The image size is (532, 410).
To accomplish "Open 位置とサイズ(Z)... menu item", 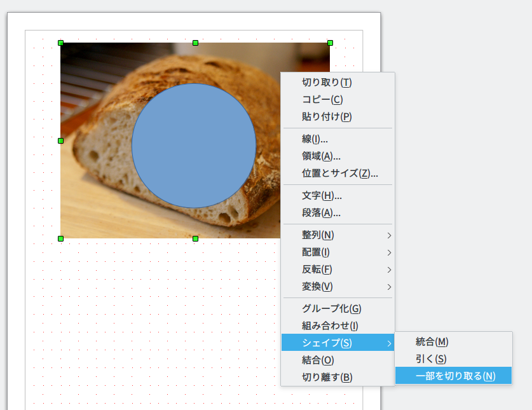I will point(338,174).
